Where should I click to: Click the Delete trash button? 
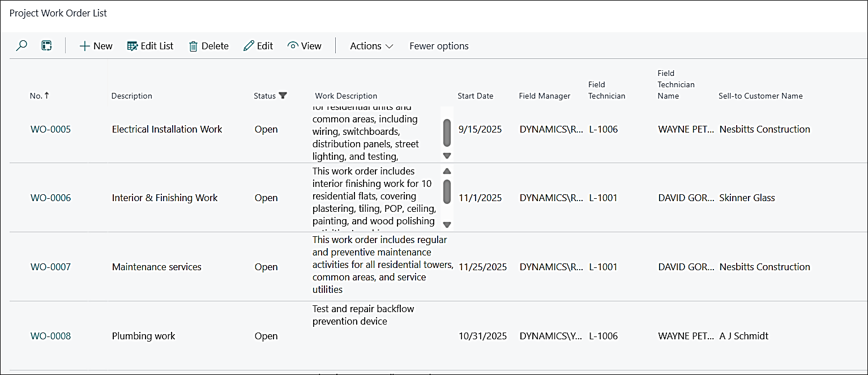pyautogui.click(x=208, y=46)
